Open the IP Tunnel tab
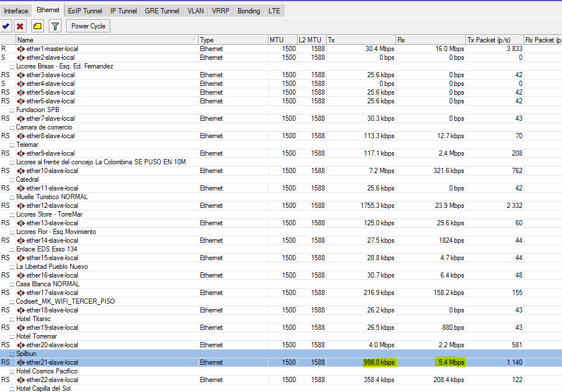Viewport: 562px width, 392px height. pos(123,10)
